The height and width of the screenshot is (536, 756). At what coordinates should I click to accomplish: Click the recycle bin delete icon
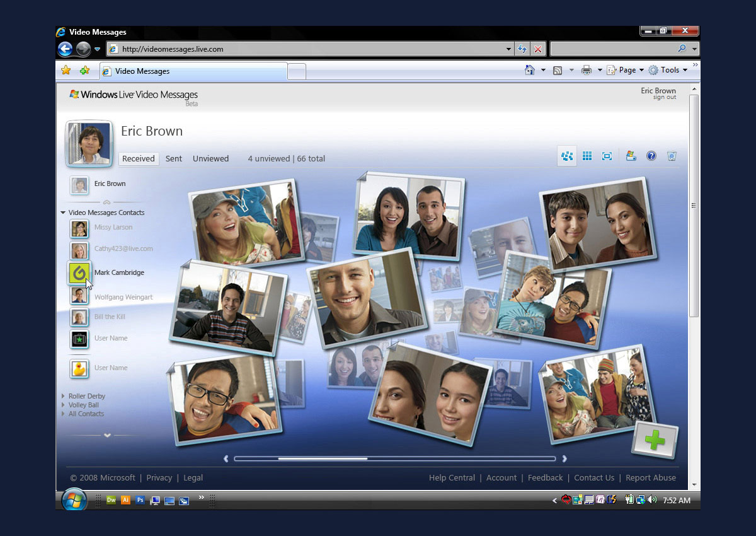point(672,156)
